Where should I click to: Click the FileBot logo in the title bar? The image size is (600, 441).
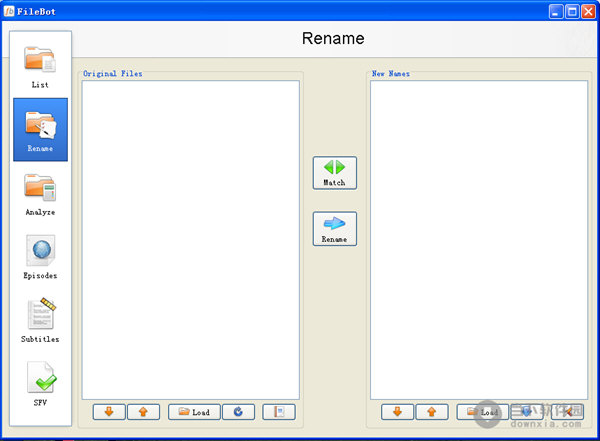pos(9,11)
